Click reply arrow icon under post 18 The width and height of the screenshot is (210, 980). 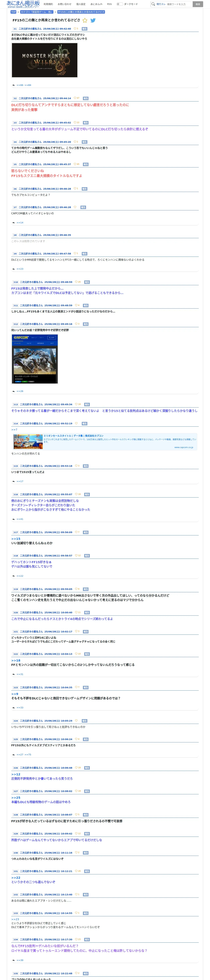click(x=14, y=576)
